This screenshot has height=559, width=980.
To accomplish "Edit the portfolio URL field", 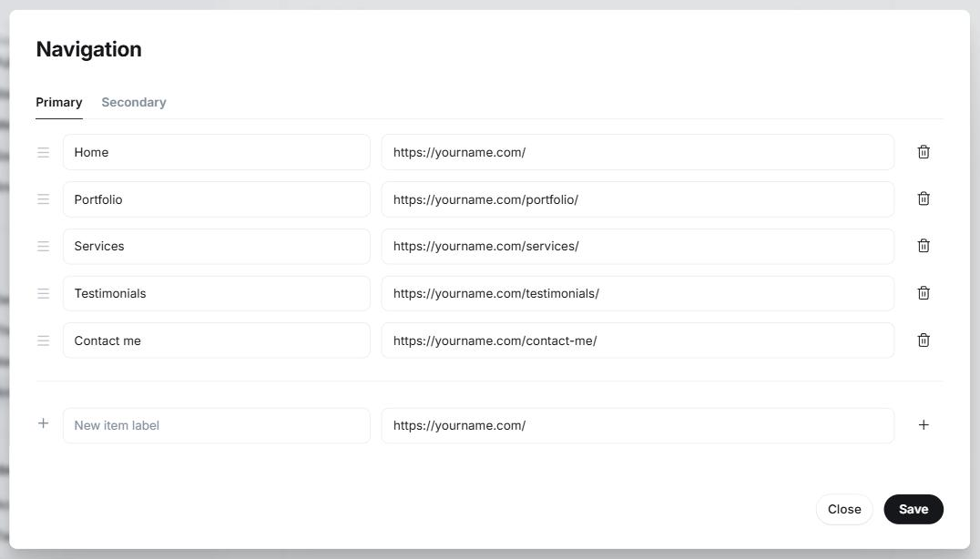I will click(638, 199).
